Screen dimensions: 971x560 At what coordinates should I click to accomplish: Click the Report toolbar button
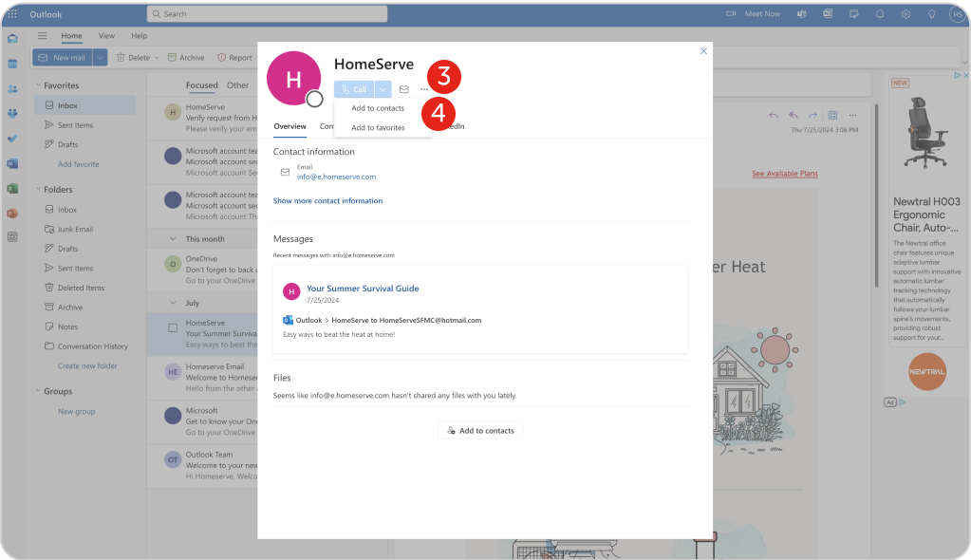(x=234, y=58)
